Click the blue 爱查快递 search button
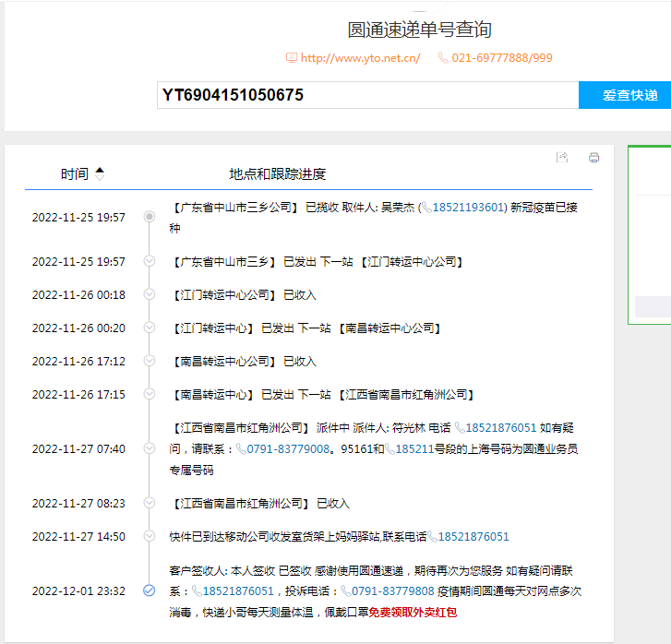This screenshot has width=671, height=644. coord(625,95)
